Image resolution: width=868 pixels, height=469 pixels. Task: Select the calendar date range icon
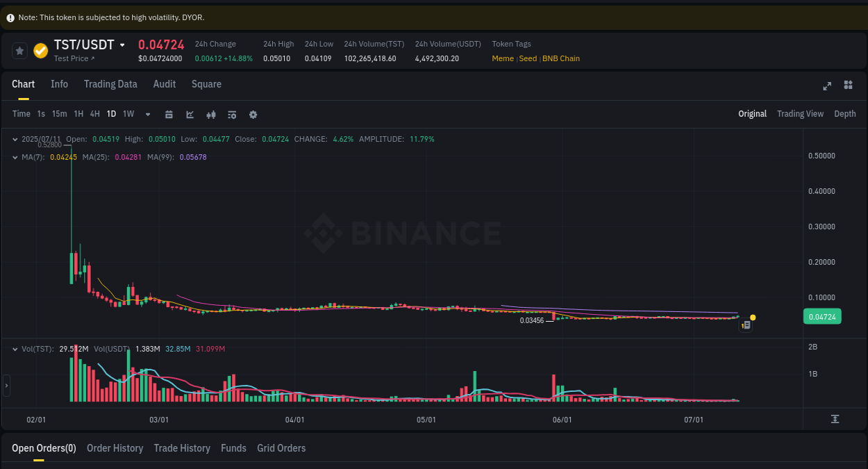point(169,114)
